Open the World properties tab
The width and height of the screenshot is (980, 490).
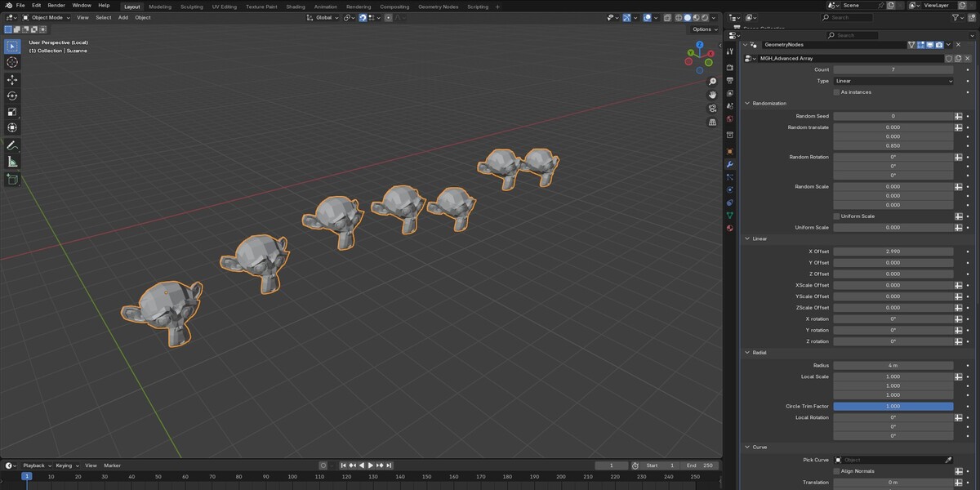tap(730, 119)
